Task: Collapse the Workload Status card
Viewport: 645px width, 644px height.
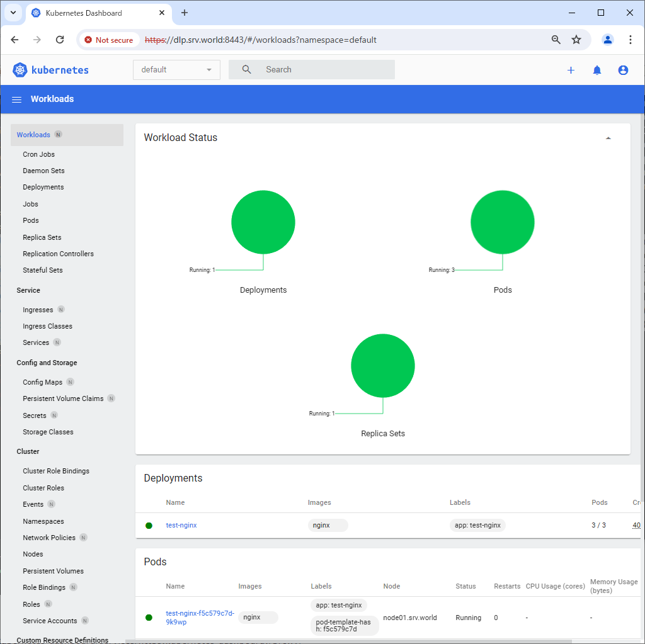Action: point(608,138)
